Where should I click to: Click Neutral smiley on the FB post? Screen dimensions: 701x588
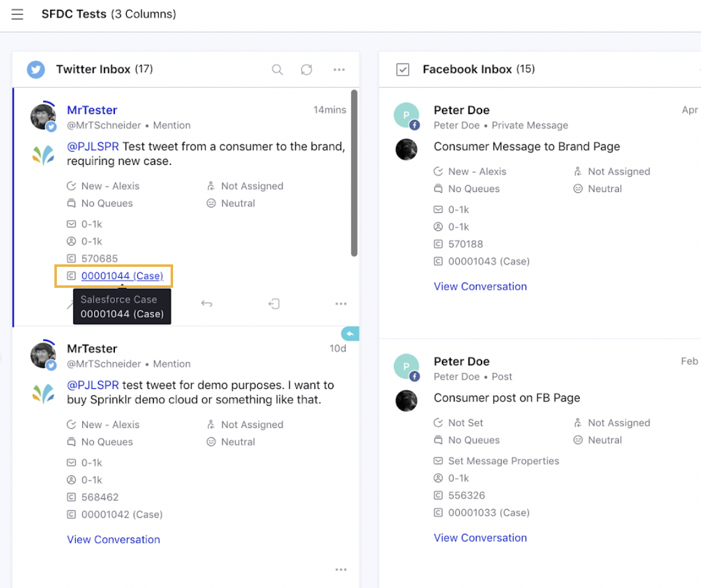click(x=577, y=440)
